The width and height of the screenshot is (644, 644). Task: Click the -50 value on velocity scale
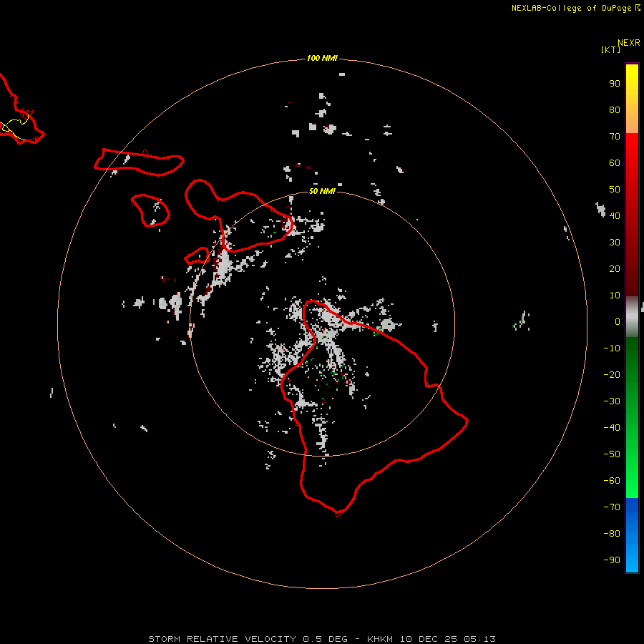(x=612, y=454)
